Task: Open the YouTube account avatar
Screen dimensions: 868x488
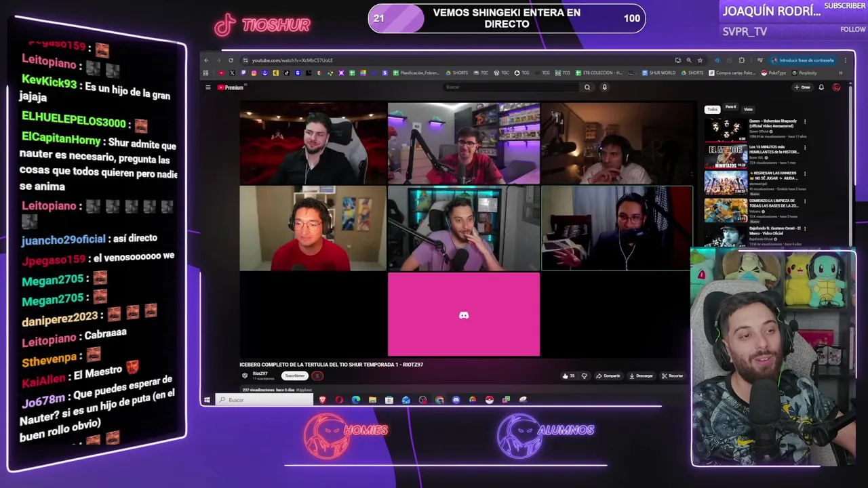Action: click(836, 87)
